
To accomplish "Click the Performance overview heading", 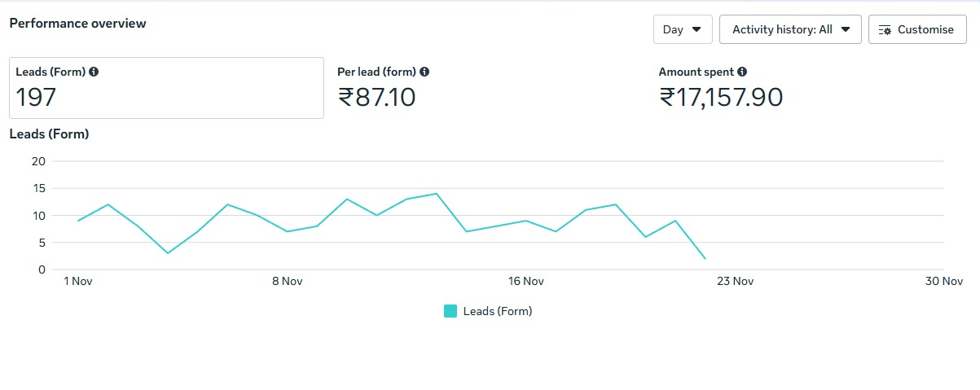I will [x=77, y=24].
